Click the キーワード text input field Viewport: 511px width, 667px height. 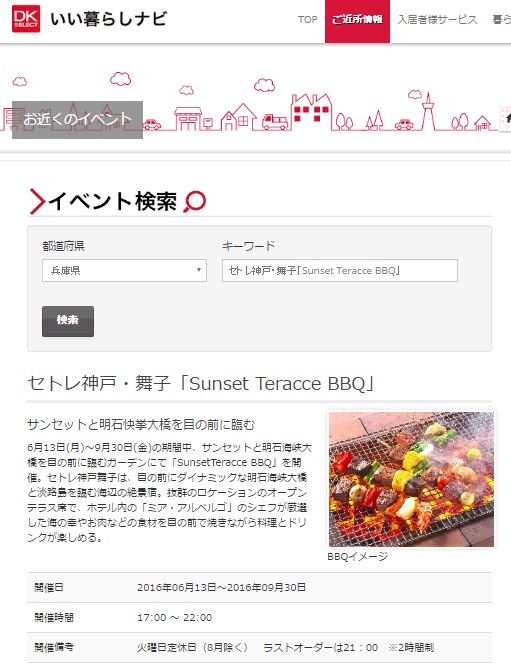[x=340, y=271]
